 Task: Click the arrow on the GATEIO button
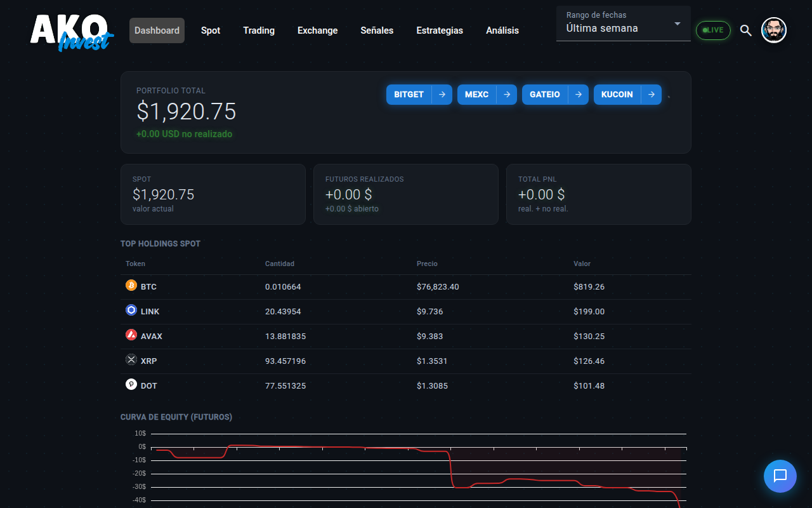[579, 95]
